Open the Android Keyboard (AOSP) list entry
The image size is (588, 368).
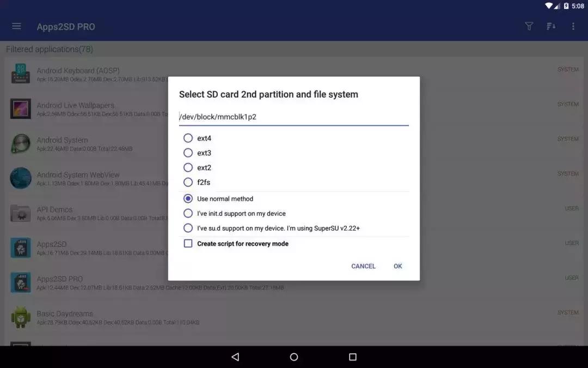pyautogui.click(x=294, y=74)
